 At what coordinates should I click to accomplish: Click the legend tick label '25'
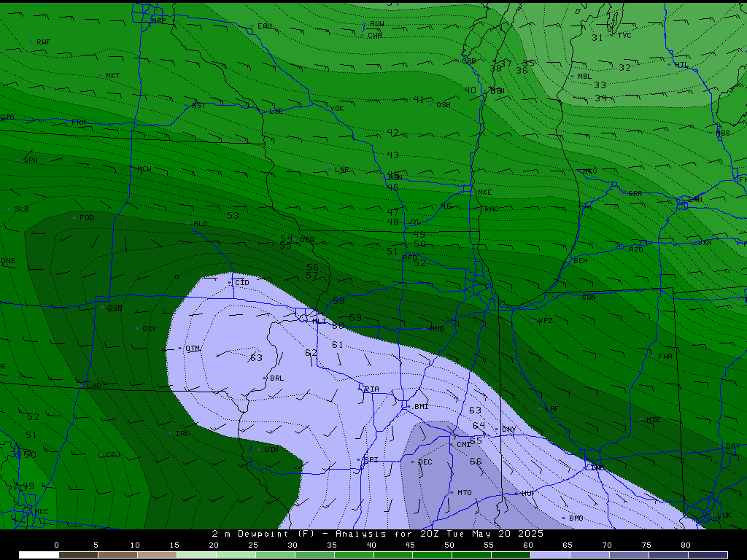click(x=253, y=545)
